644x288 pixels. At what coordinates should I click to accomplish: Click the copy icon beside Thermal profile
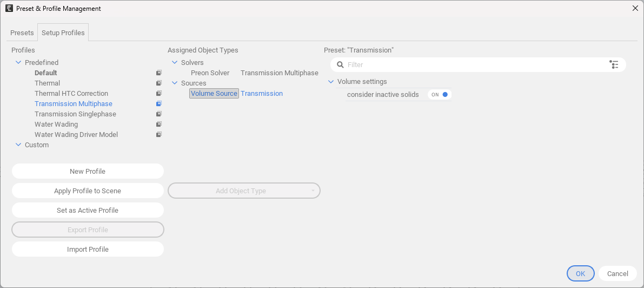pos(159,83)
